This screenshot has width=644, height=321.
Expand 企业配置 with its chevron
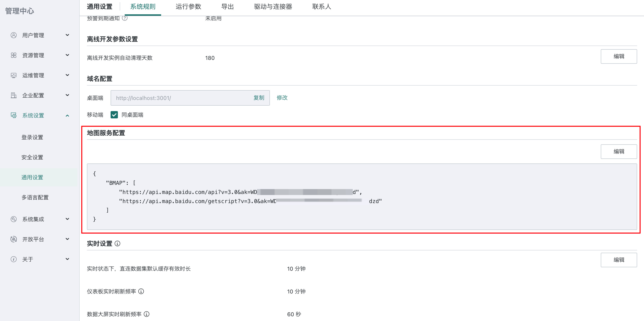(67, 95)
